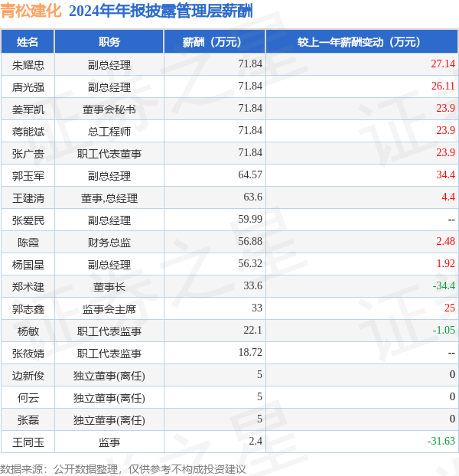The width and height of the screenshot is (459, 476).
Task: Select the name 郑术建
Action: click(28, 287)
